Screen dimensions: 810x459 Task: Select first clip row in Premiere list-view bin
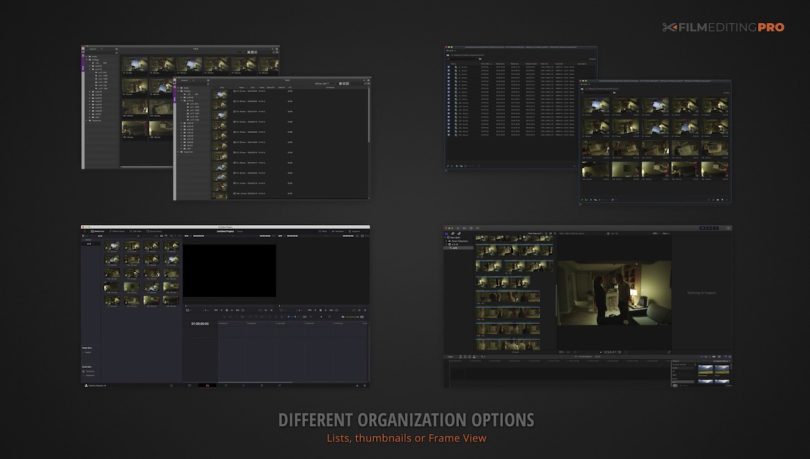[x=511, y=67]
